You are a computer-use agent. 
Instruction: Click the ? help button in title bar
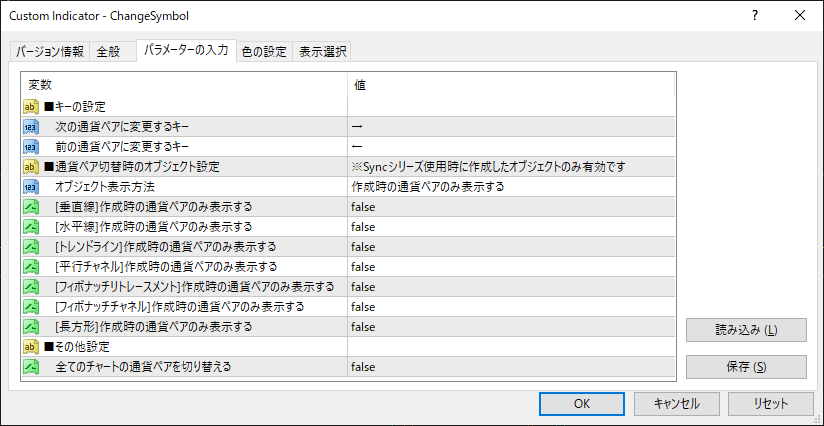point(754,15)
